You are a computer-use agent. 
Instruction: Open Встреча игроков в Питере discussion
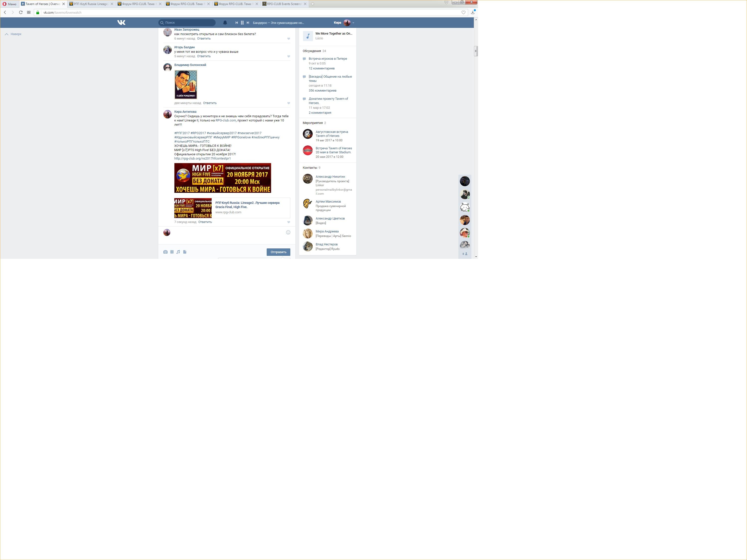tap(328, 59)
